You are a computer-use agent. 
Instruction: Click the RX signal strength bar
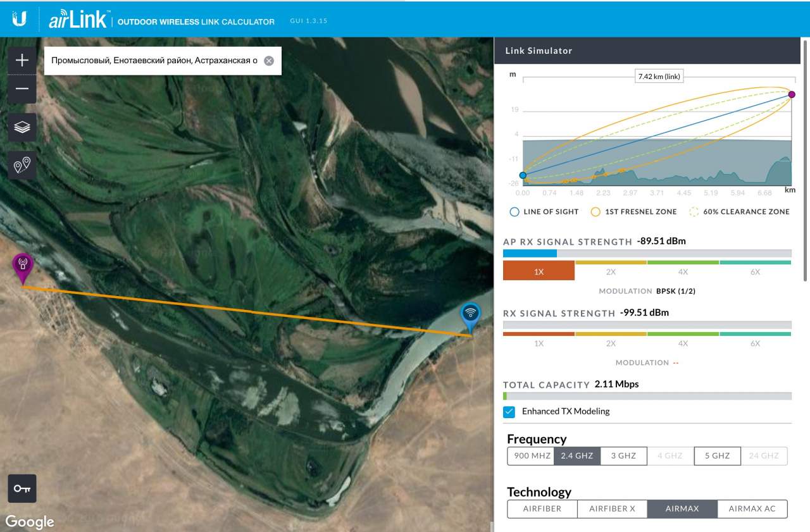coord(647,325)
